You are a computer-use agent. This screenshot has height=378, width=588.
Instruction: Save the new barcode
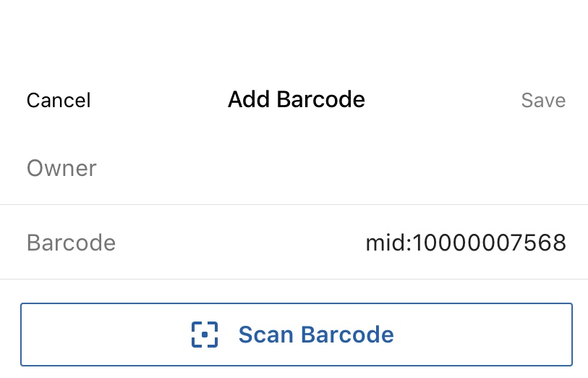543,100
